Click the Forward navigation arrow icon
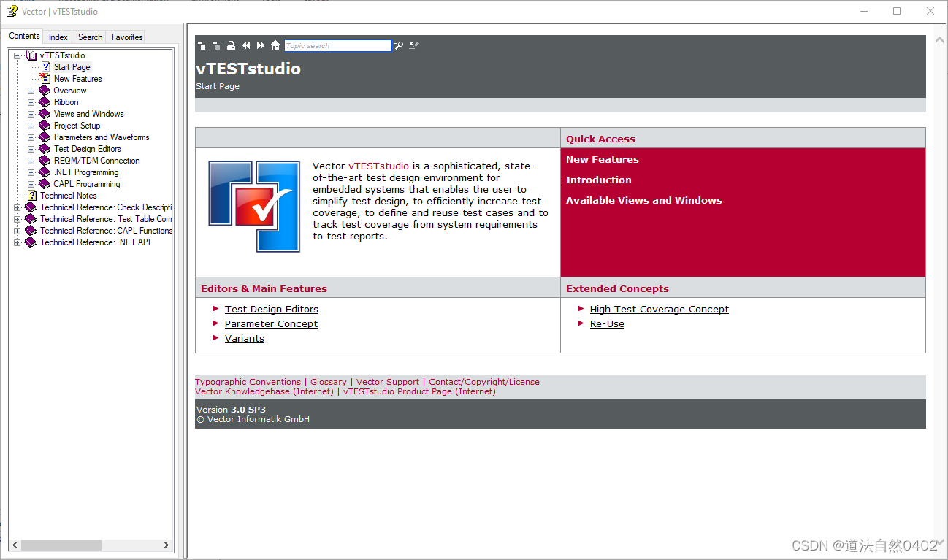The height and width of the screenshot is (560, 948). pyautogui.click(x=261, y=45)
